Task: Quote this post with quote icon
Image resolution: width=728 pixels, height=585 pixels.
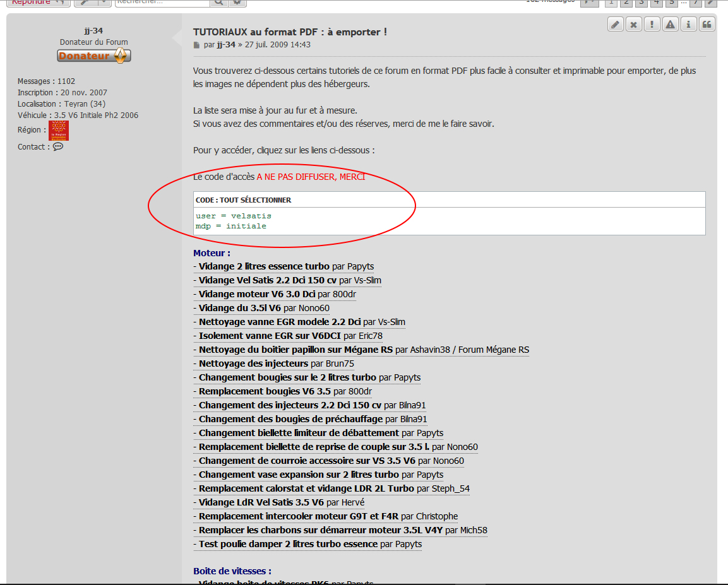Action: pos(707,25)
